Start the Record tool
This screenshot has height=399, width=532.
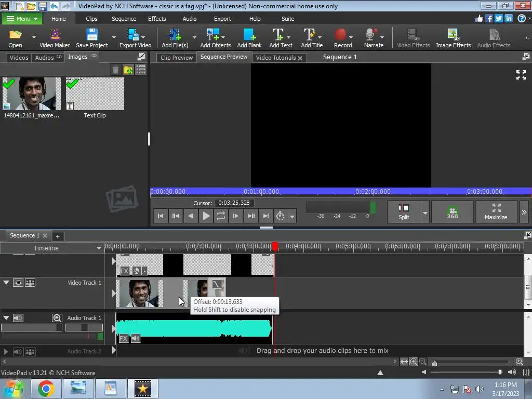tap(343, 38)
